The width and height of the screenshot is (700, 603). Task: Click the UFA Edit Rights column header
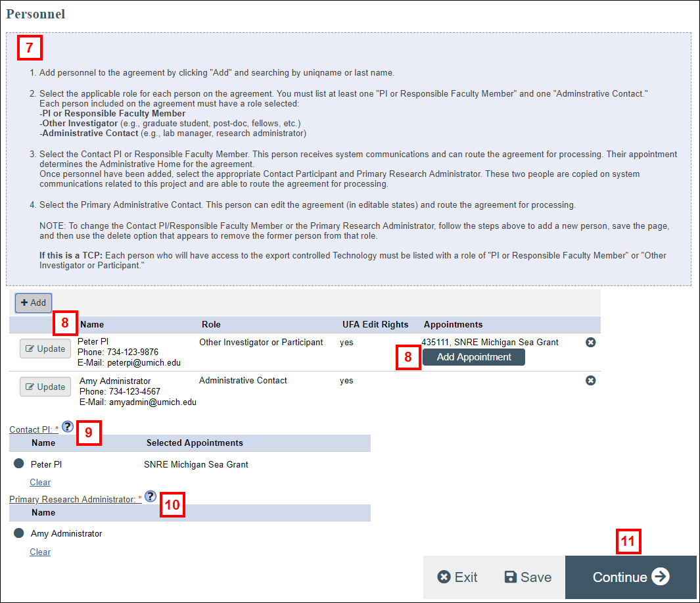point(375,325)
